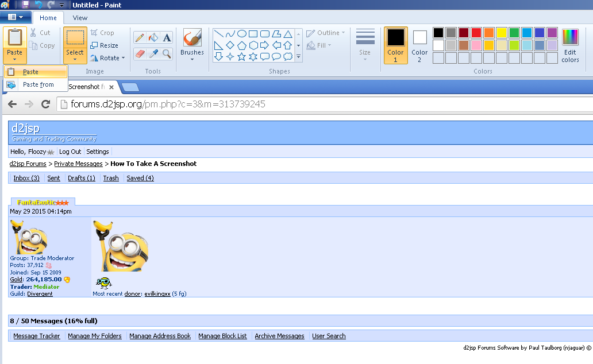Image resolution: width=593 pixels, height=364 pixels.
Task: Choose the Five-point star shape
Action: point(242,57)
